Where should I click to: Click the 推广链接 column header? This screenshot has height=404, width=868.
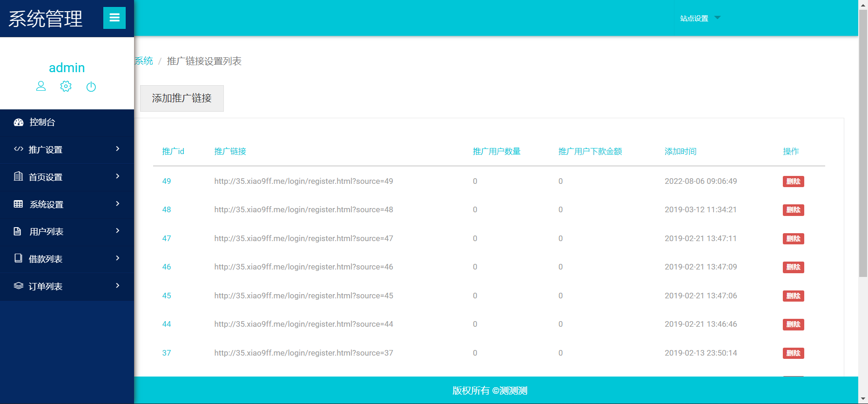230,151
